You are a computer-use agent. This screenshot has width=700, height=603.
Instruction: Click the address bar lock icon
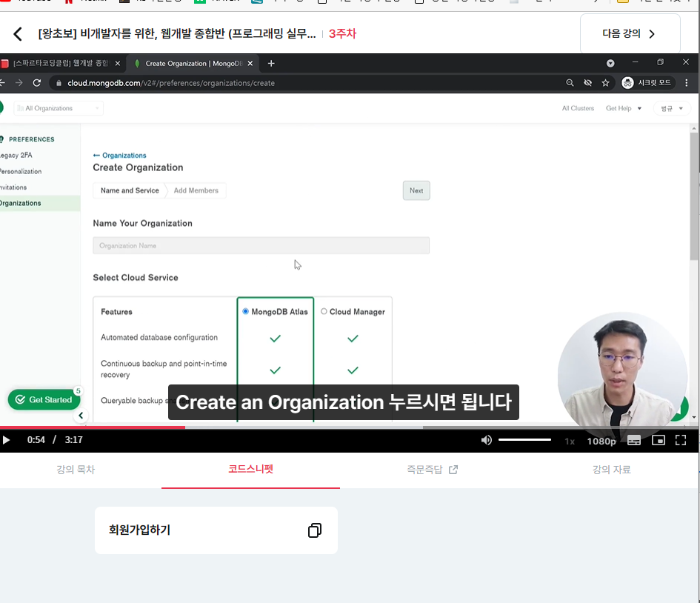tap(59, 83)
